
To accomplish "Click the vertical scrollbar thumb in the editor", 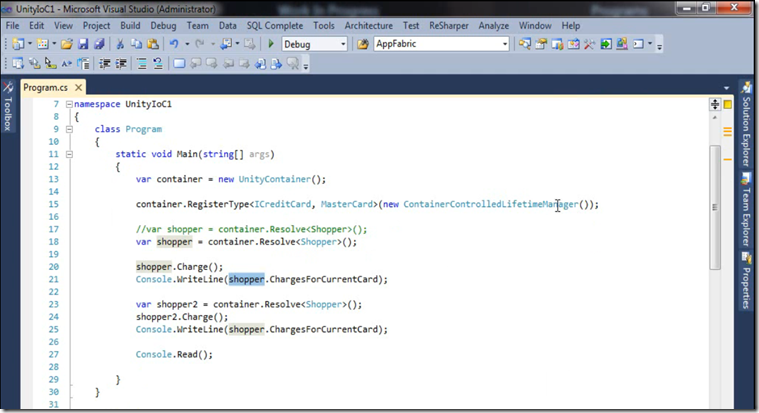I will (x=715, y=207).
